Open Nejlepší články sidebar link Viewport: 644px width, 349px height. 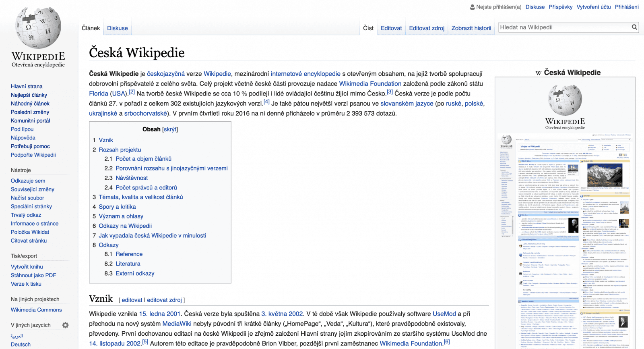coord(29,95)
